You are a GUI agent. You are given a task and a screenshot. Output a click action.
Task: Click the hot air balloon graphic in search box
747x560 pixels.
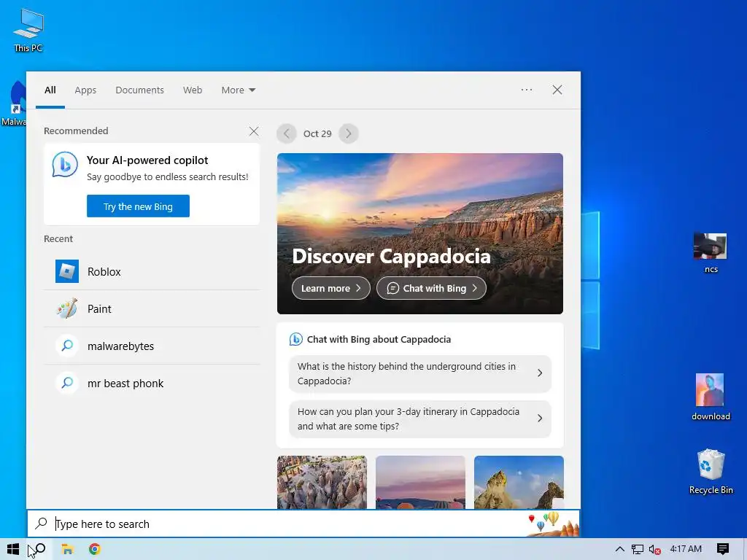coord(553,524)
